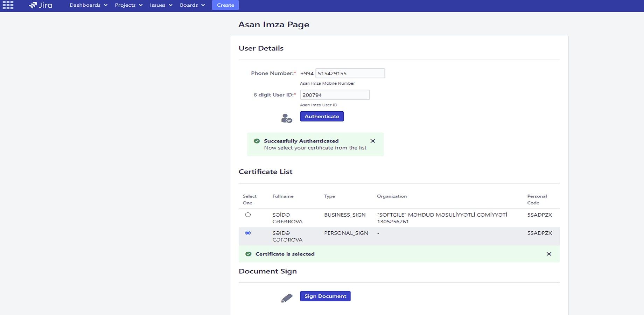This screenshot has width=644, height=315.
Task: Click the "SOFTGILE" organization cell
Action: point(442,218)
